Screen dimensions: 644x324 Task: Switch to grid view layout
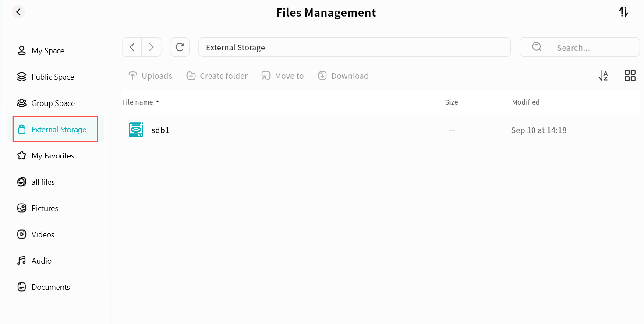630,76
